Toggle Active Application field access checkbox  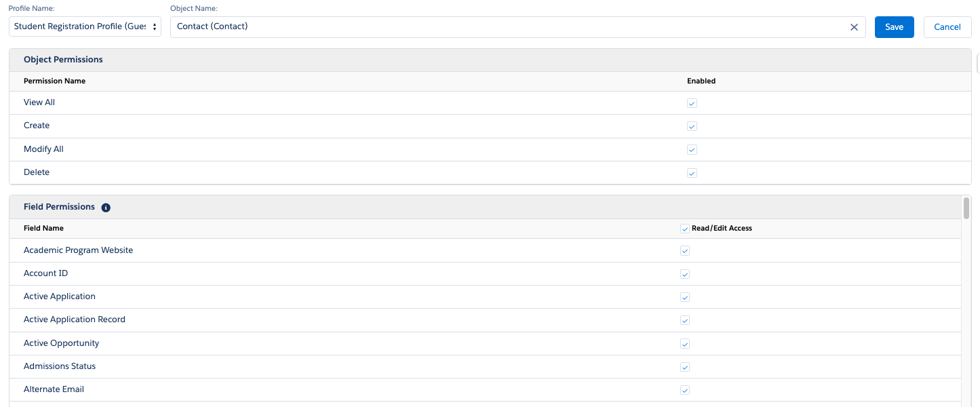coord(685,297)
